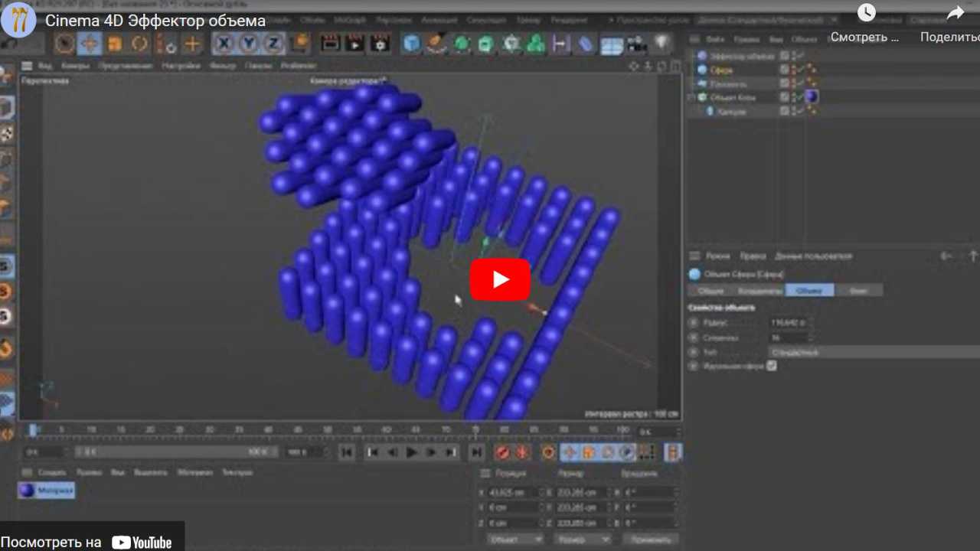The image size is (980, 551).
Task: Click the 'Применить' button
Action: (650, 539)
